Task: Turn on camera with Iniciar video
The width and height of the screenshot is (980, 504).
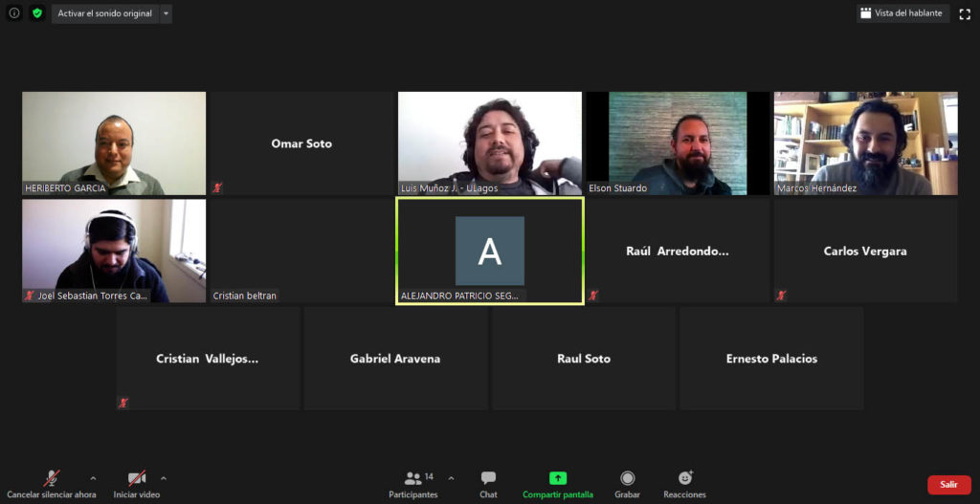Action: [x=137, y=484]
